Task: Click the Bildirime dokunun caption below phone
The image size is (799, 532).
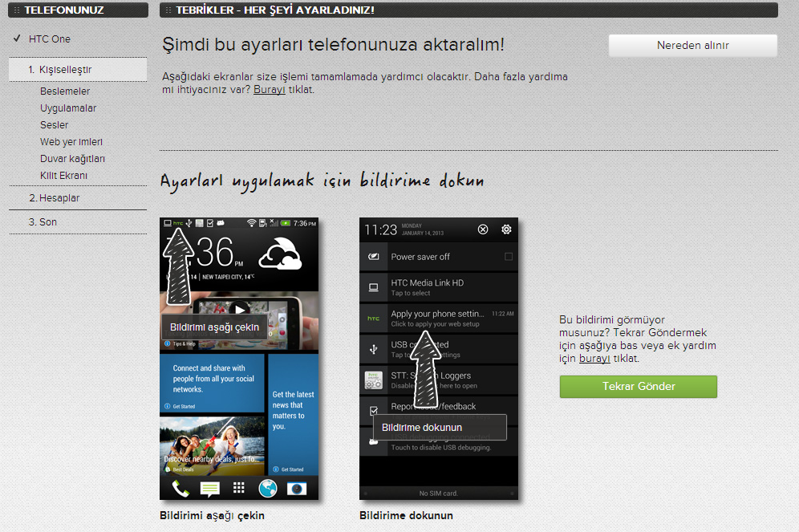Action: pyautogui.click(x=406, y=515)
